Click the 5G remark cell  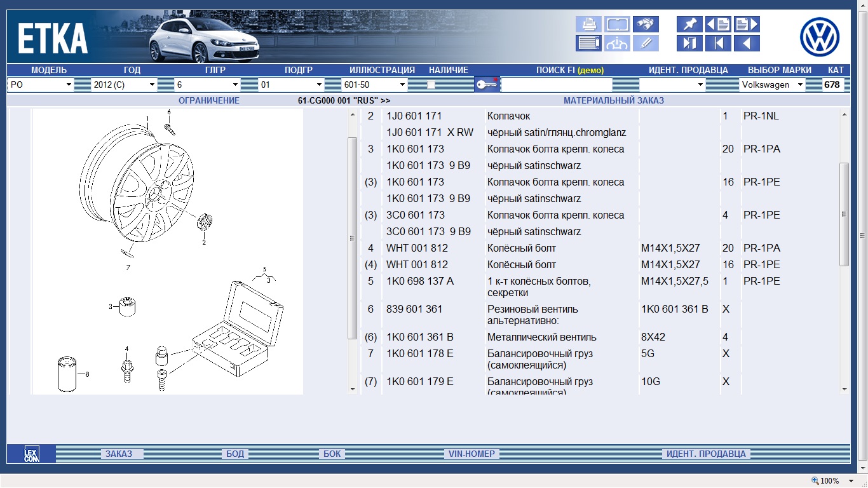[x=648, y=353]
